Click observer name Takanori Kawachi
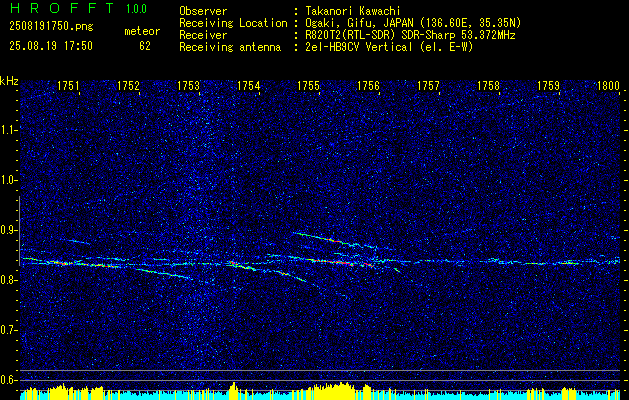 [352, 11]
